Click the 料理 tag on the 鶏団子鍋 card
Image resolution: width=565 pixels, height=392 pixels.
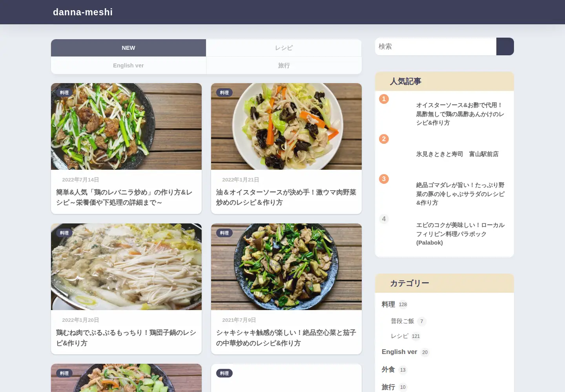click(x=64, y=233)
